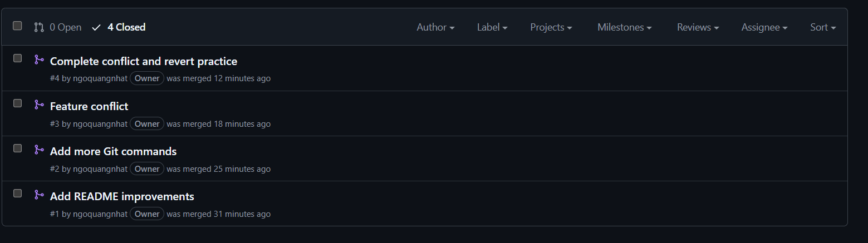Viewport: 868px width, 243px height.
Task: Switch to 0 Open pull requests
Action: (x=58, y=27)
